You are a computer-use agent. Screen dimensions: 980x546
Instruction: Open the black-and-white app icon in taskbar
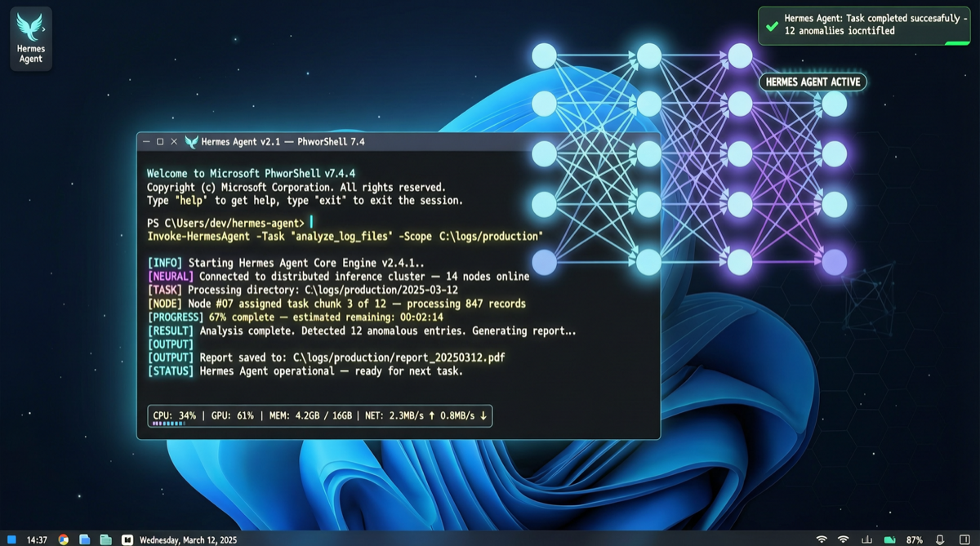tap(127, 539)
